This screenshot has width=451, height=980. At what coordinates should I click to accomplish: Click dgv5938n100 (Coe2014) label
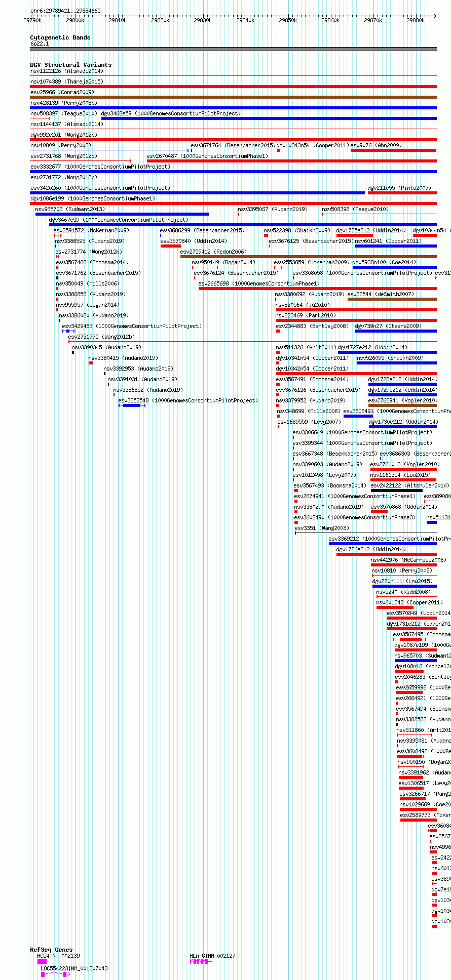pos(384,262)
